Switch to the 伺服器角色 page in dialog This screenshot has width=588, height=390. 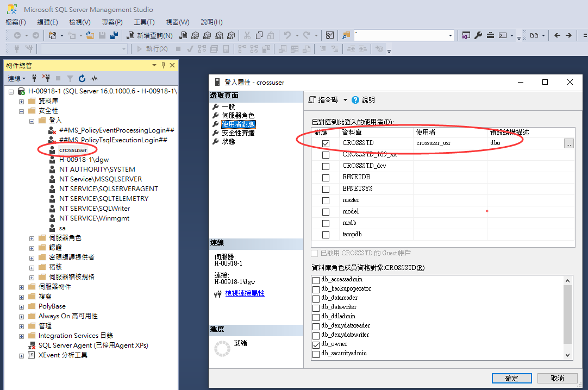[x=238, y=116]
